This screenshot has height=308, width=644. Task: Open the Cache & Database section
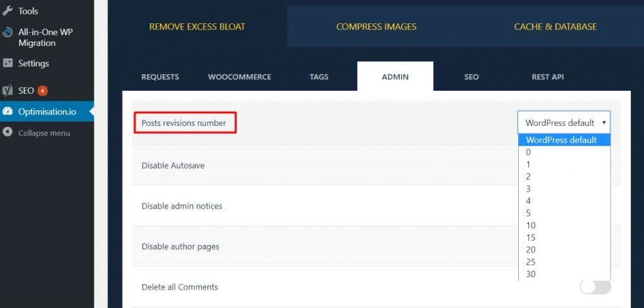click(x=555, y=26)
